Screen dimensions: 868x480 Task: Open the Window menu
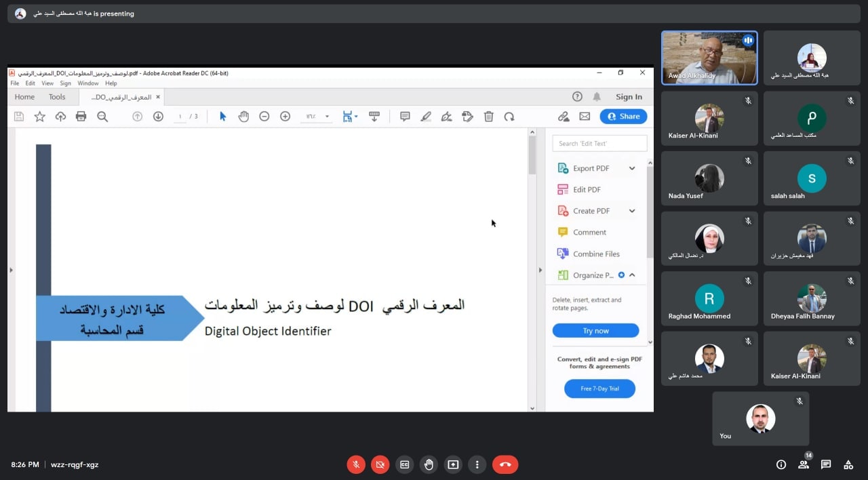click(x=87, y=83)
